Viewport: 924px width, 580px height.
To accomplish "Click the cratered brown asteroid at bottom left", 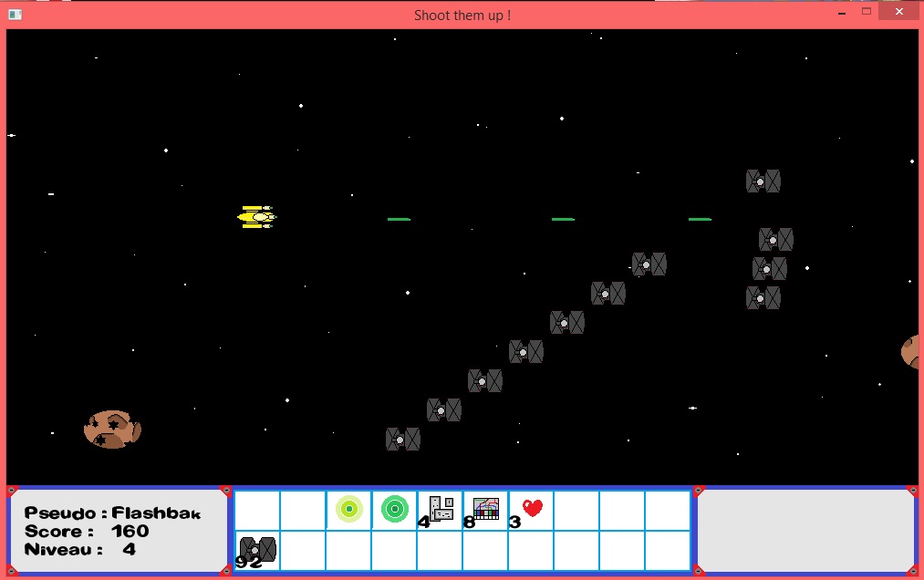I will click(112, 430).
